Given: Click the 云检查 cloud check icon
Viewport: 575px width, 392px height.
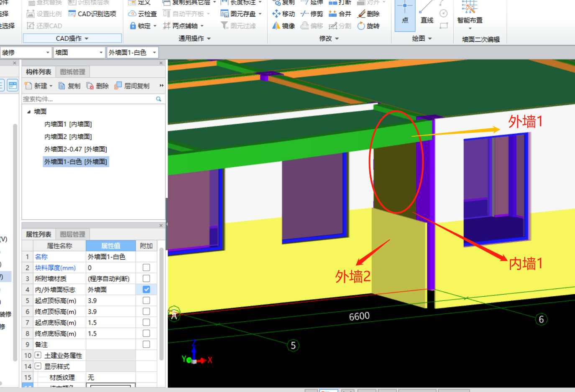Looking at the screenshot, I should tap(132, 14).
